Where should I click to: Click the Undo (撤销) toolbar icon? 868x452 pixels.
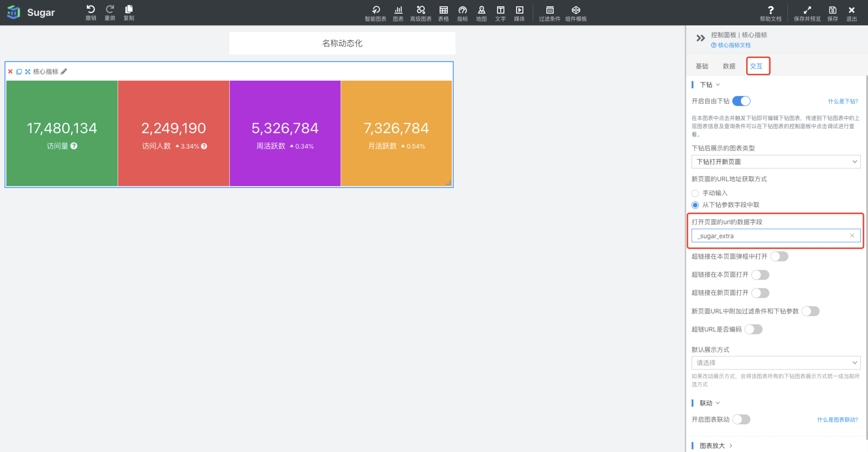91,13
